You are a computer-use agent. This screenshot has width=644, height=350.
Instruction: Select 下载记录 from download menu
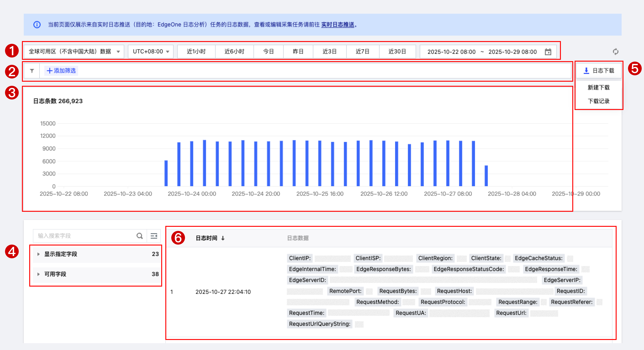tap(599, 101)
